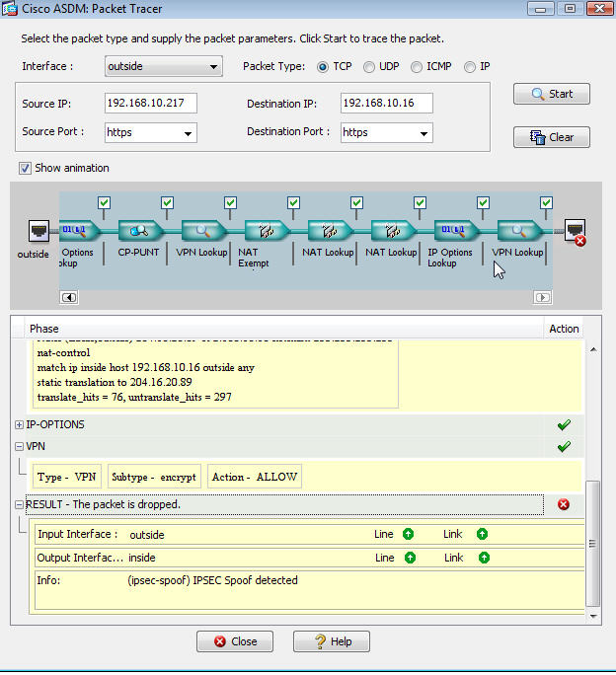Click the Destination IP field

click(387, 104)
